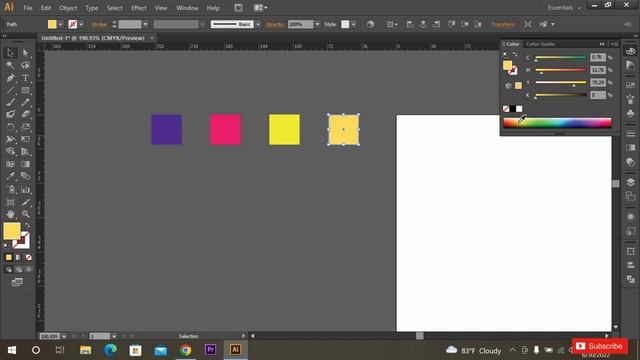Open the Layers panel from the dock

pos(630,182)
